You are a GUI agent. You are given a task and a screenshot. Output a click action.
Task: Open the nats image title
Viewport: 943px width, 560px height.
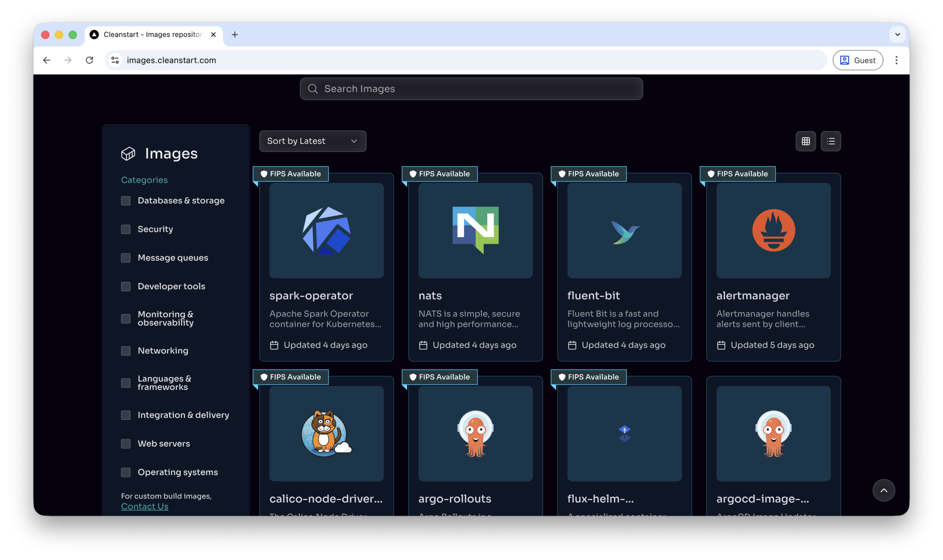coord(430,296)
